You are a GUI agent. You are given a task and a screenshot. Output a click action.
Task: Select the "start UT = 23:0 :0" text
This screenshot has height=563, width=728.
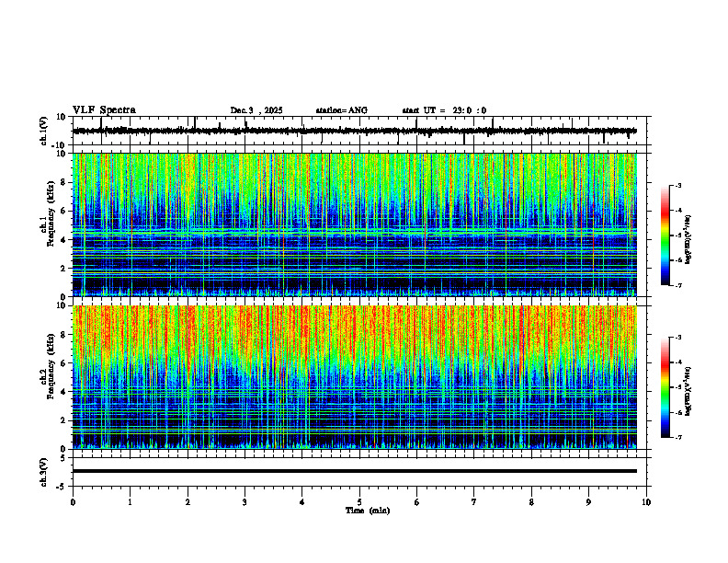click(x=444, y=110)
